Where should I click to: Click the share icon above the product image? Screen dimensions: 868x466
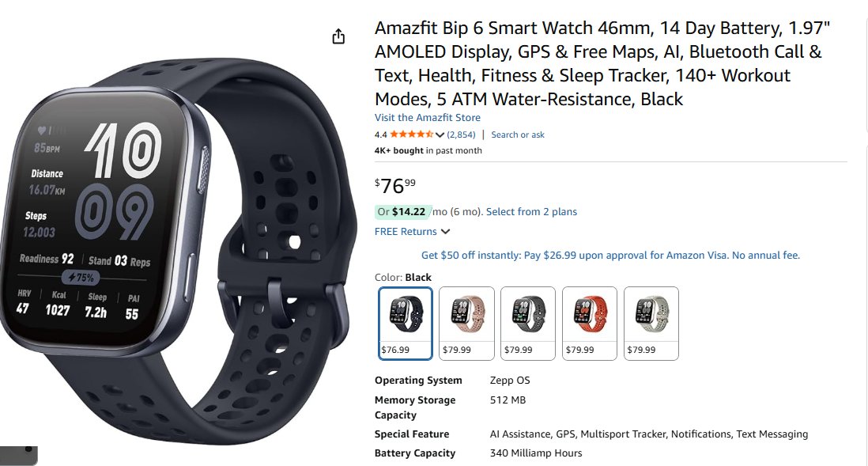coord(338,36)
